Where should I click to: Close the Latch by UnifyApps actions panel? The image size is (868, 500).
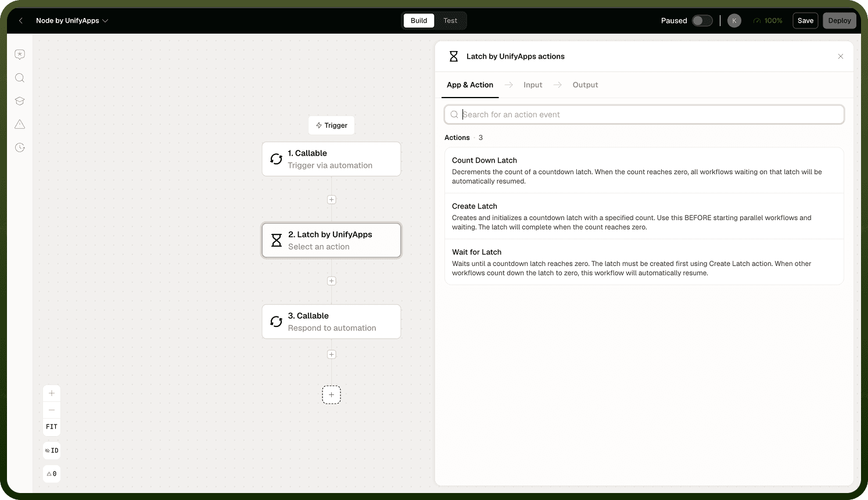point(841,56)
